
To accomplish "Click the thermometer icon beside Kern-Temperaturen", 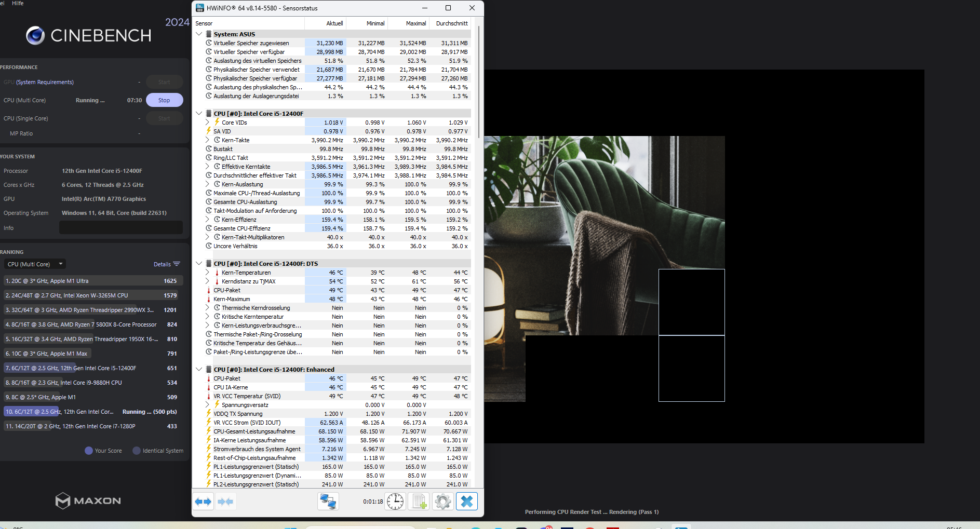I will 217,273.
